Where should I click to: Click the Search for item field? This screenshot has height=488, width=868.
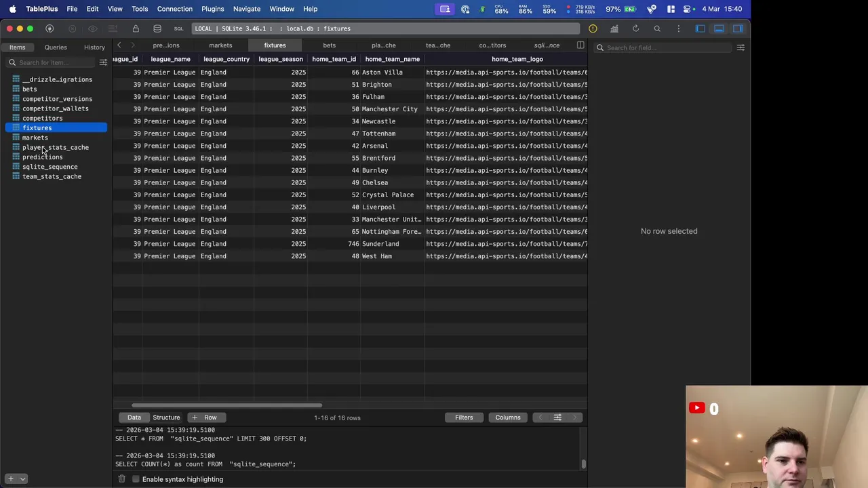tap(52, 62)
